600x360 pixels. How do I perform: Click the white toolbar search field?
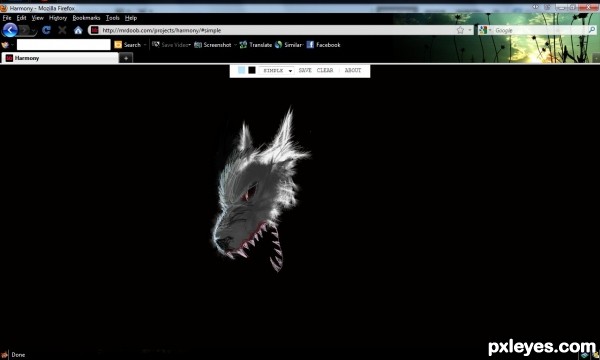(64, 45)
